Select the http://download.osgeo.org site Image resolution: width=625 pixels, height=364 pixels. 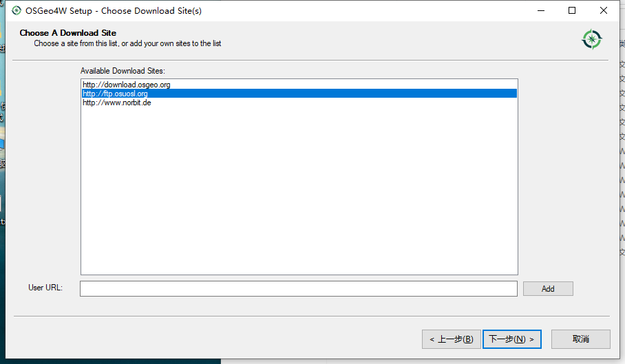299,85
